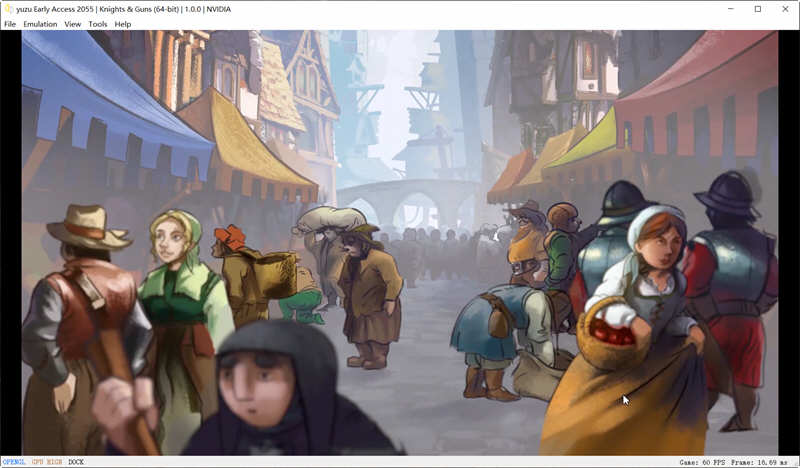Close the yuzu window
The height and width of the screenshot is (468, 800).
coord(785,9)
